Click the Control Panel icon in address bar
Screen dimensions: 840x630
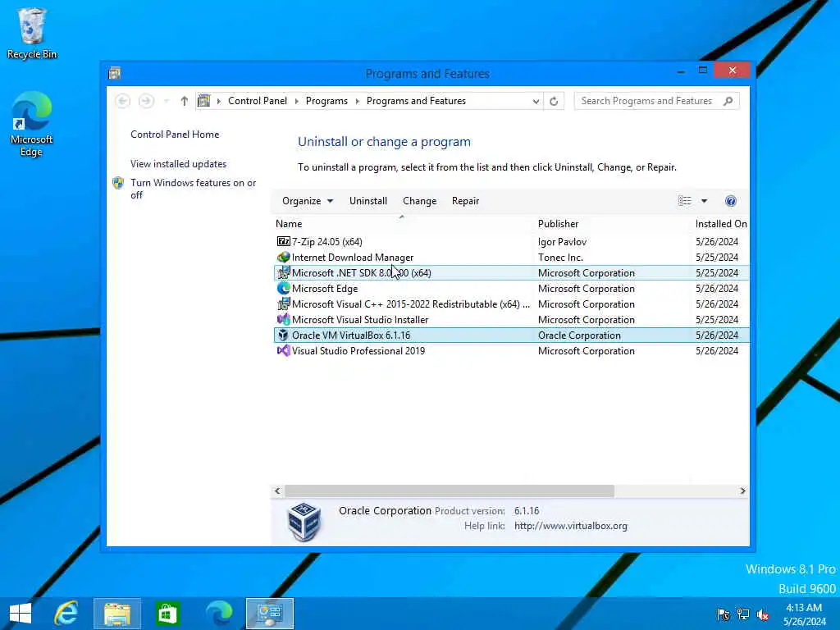tap(203, 101)
